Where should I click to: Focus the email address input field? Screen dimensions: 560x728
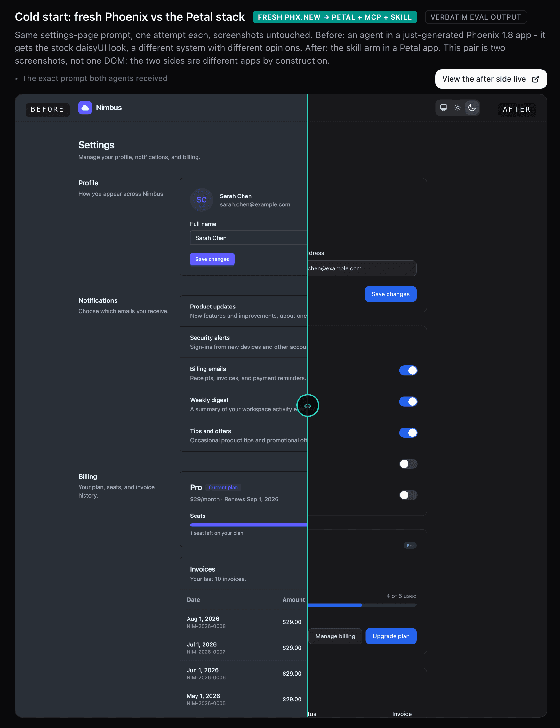click(362, 268)
